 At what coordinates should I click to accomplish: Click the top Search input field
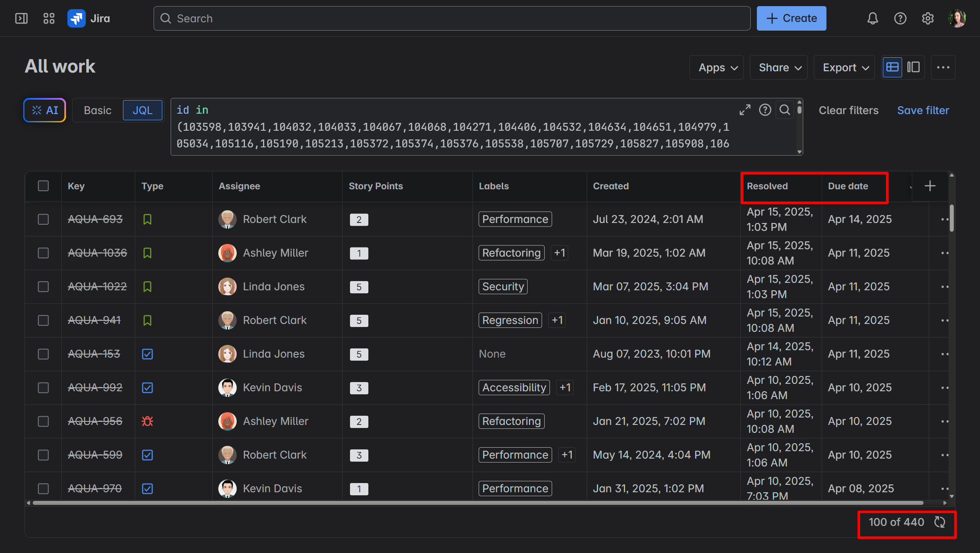point(451,18)
